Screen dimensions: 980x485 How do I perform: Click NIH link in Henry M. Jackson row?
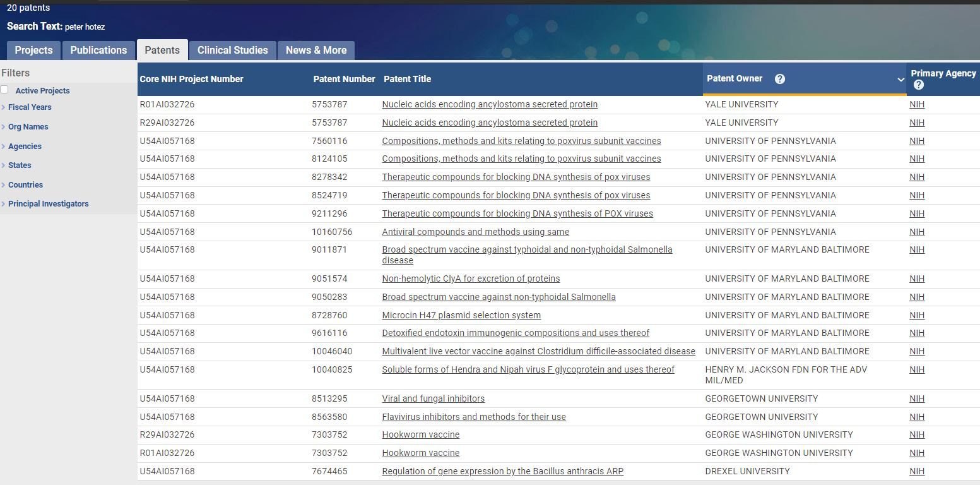(x=917, y=369)
